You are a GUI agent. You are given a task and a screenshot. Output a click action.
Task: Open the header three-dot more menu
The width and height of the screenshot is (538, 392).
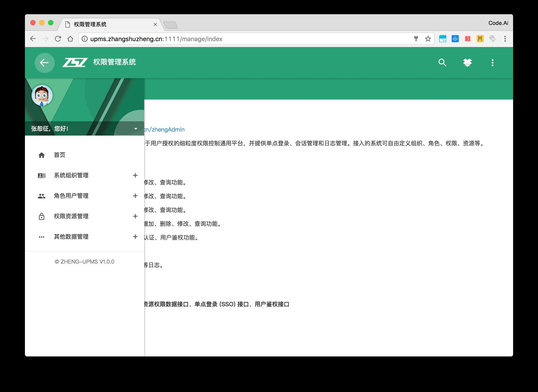492,63
